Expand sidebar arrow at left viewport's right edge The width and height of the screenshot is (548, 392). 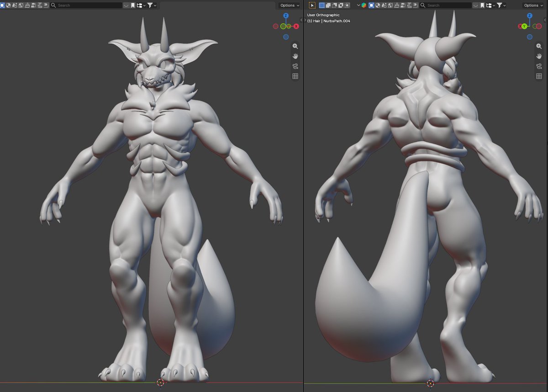(x=300, y=20)
